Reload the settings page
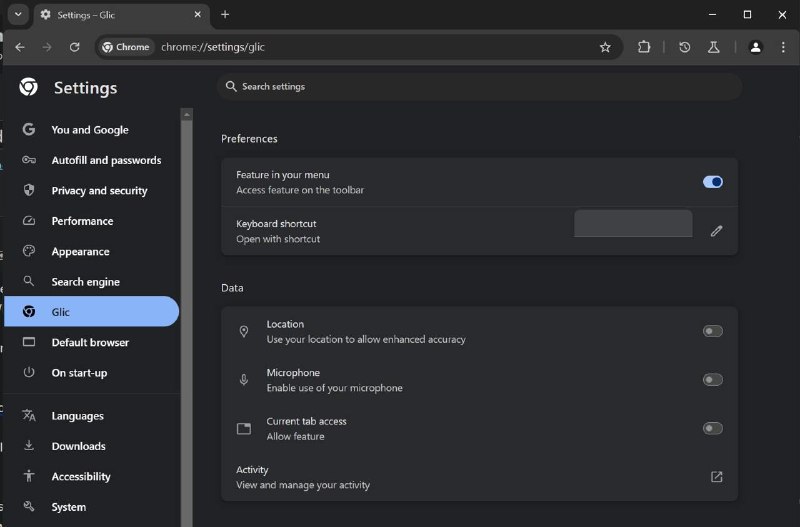The image size is (800, 527). coord(74,47)
